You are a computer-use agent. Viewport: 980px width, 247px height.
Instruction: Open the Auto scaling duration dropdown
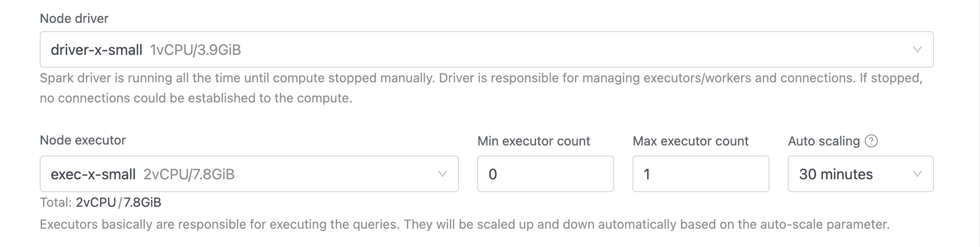[x=860, y=174]
